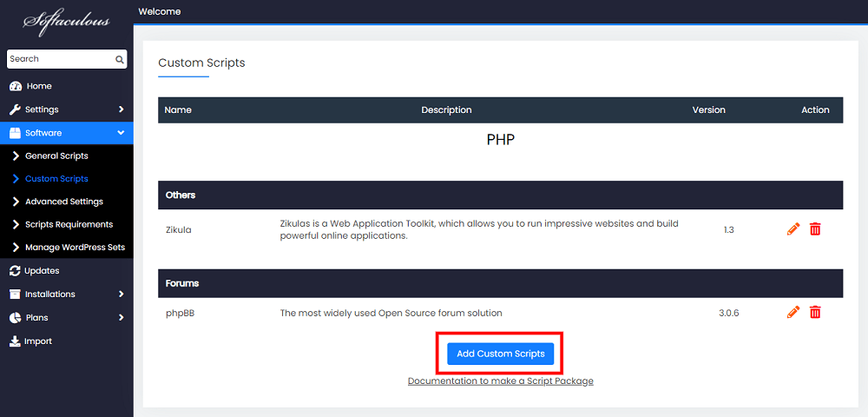The height and width of the screenshot is (417, 868).
Task: Expand the Installations submenu arrow
Action: (x=122, y=294)
